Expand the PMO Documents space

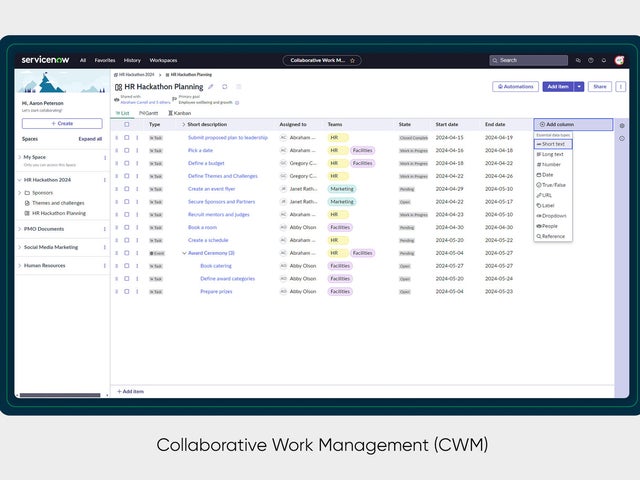pyautogui.click(x=19, y=229)
